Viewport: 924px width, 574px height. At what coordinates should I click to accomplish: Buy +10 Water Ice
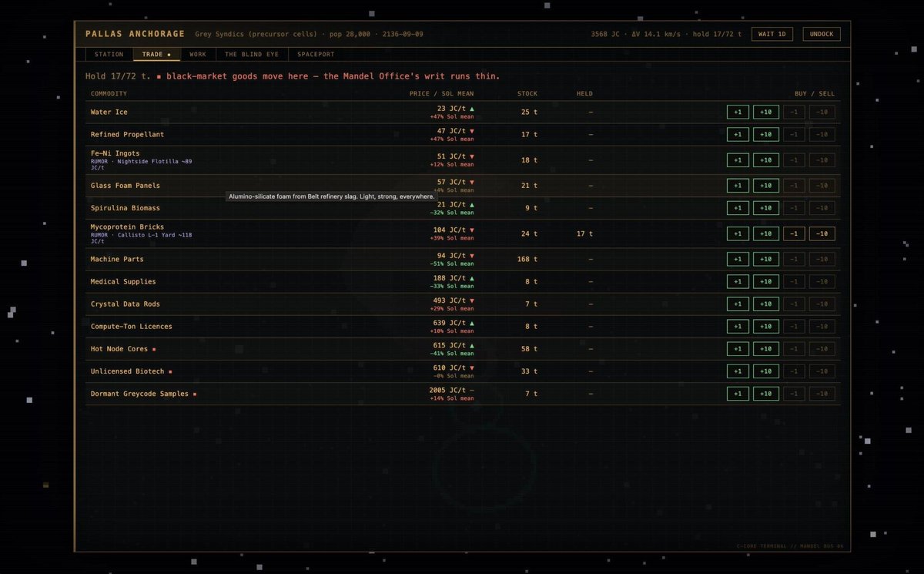[766, 112]
